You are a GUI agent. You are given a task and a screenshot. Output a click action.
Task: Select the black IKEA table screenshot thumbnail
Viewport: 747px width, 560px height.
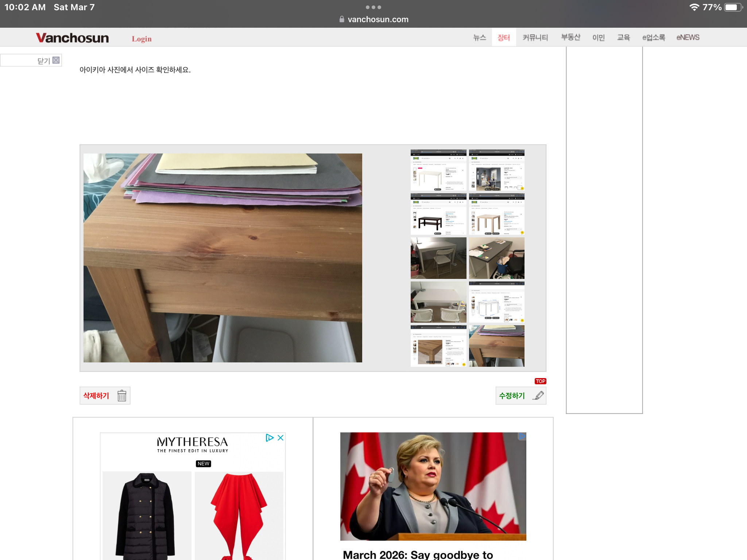point(438,214)
